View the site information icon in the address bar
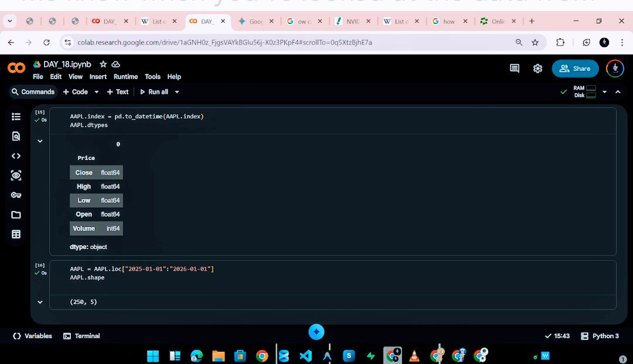The image size is (633, 364). tap(68, 42)
